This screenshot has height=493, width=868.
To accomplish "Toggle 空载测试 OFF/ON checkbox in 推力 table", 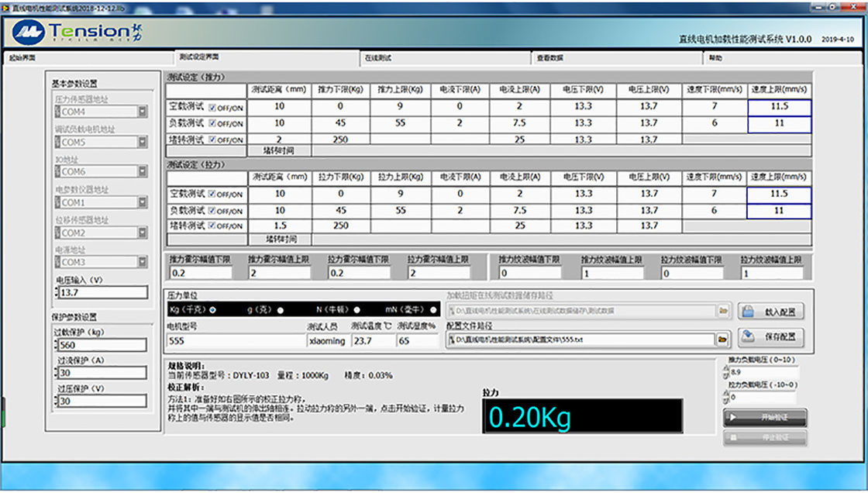I will click(x=212, y=107).
